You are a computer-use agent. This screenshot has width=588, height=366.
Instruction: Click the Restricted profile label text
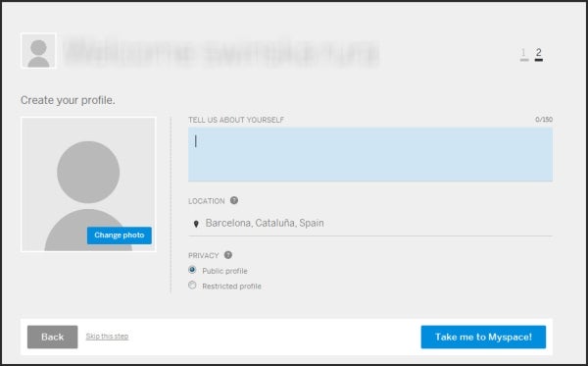tap(231, 287)
